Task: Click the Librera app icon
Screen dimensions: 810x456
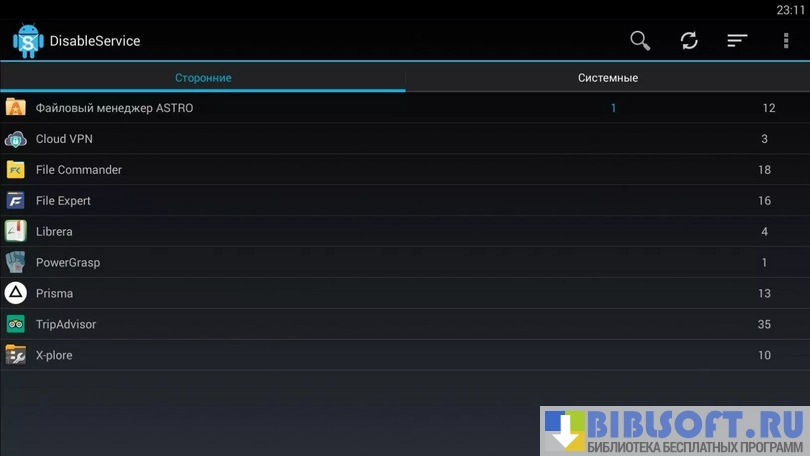Action: [x=16, y=232]
